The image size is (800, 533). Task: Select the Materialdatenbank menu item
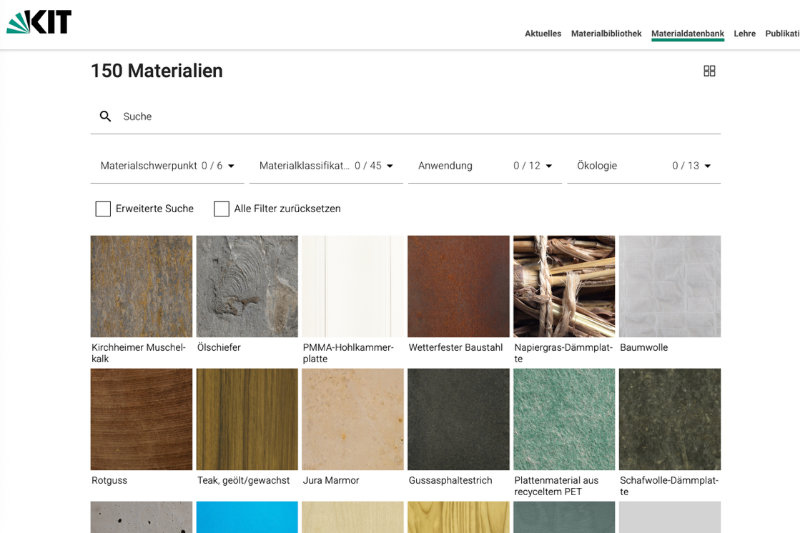point(688,34)
